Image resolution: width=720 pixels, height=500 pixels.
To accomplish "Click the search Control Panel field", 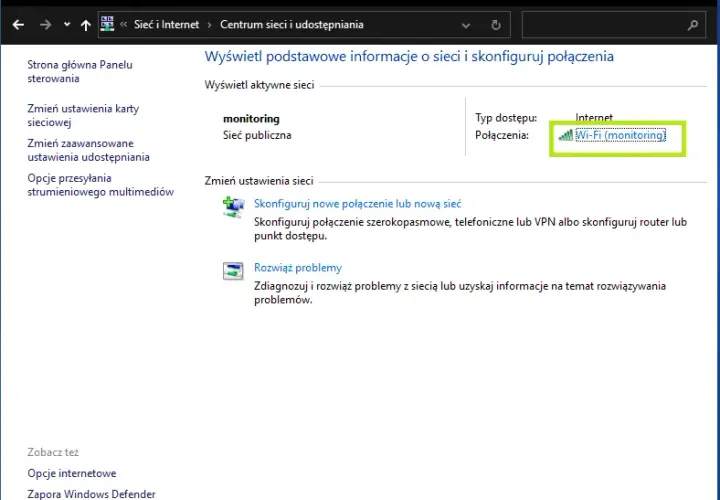I will pyautogui.click(x=614, y=25).
